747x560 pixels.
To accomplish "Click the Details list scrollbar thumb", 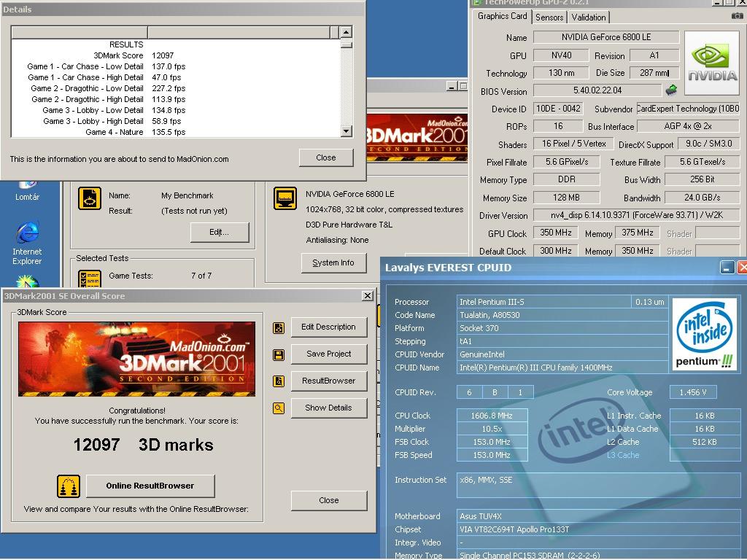I will 347,45.
